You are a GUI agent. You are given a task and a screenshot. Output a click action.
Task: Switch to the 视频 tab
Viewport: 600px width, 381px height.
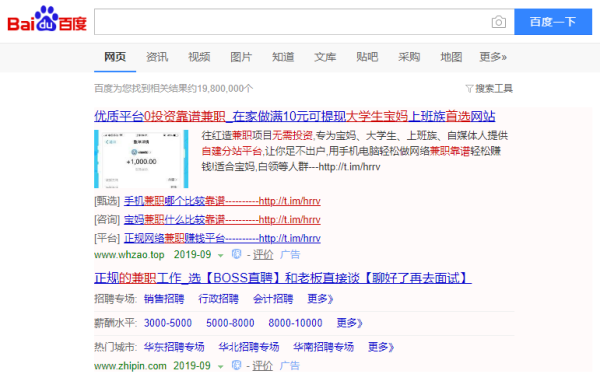tap(199, 57)
